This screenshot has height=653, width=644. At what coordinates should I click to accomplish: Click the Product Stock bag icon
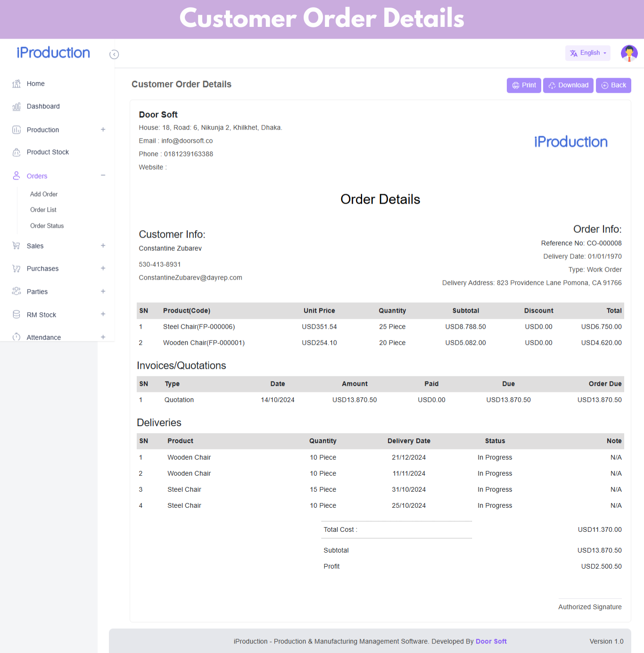[x=17, y=152]
